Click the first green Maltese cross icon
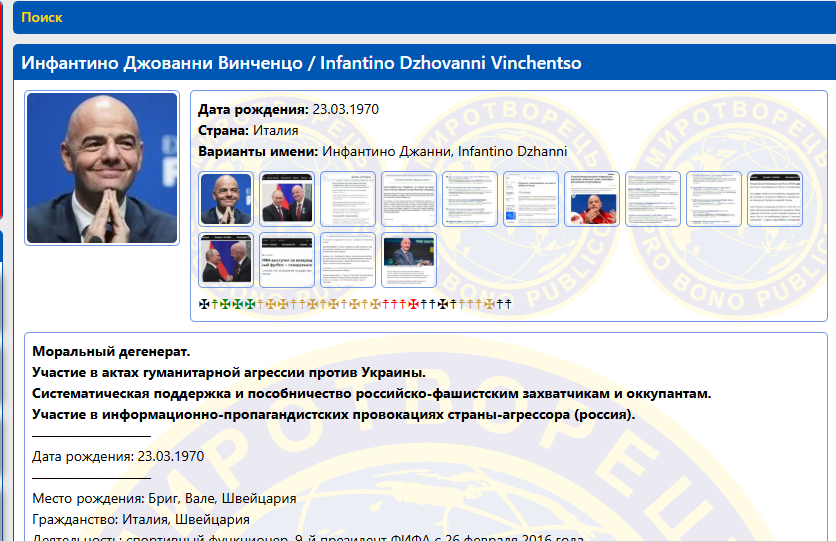 (x=225, y=304)
